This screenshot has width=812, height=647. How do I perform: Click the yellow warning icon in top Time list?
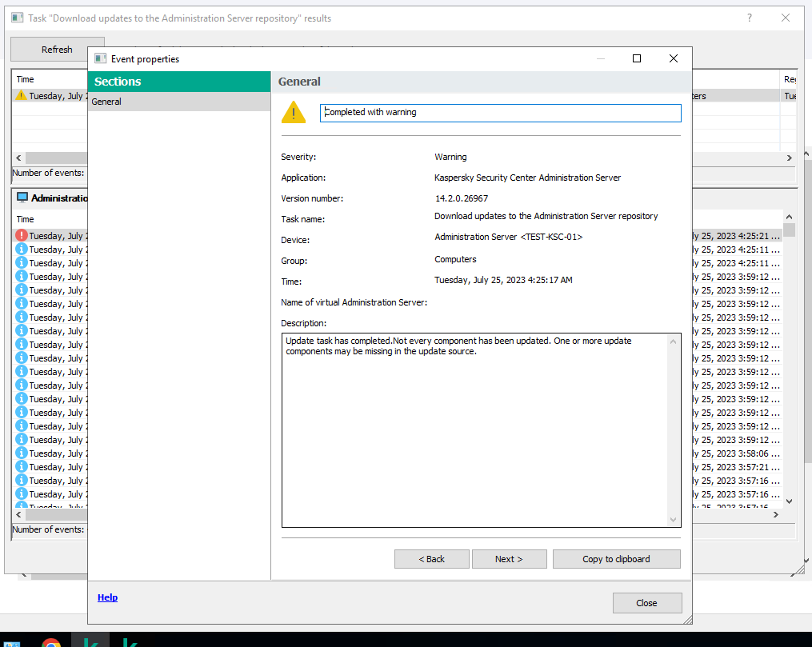(x=21, y=96)
